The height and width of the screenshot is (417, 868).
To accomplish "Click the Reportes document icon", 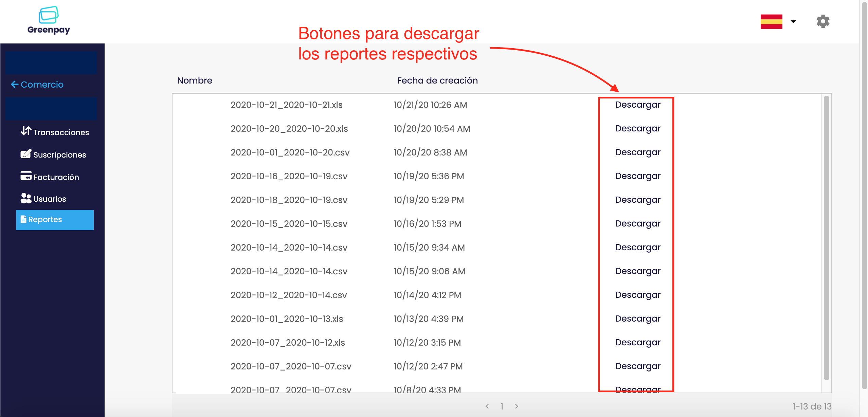I will point(23,219).
